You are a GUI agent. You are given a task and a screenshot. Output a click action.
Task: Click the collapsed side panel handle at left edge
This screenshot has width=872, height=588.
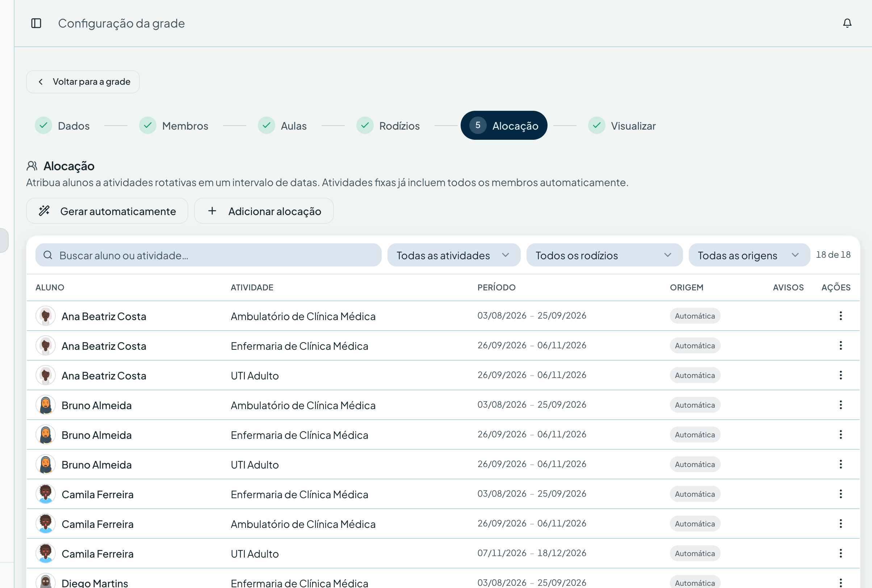[x=4, y=240]
